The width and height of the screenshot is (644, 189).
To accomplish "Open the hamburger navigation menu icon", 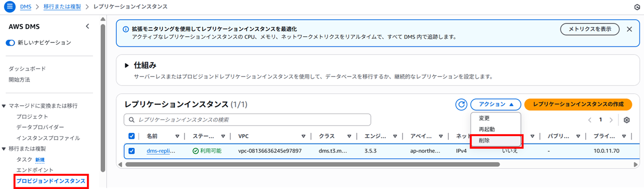I will pyautogui.click(x=10, y=7).
